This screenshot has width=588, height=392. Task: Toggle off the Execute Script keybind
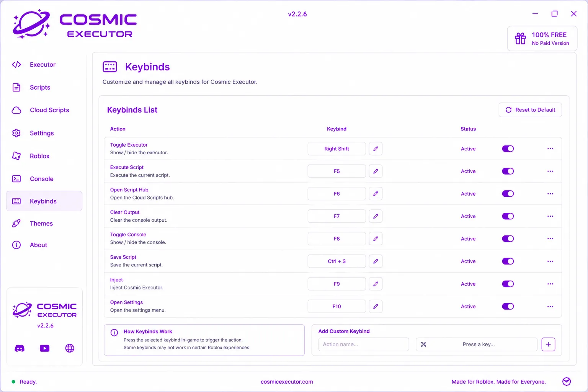click(508, 171)
